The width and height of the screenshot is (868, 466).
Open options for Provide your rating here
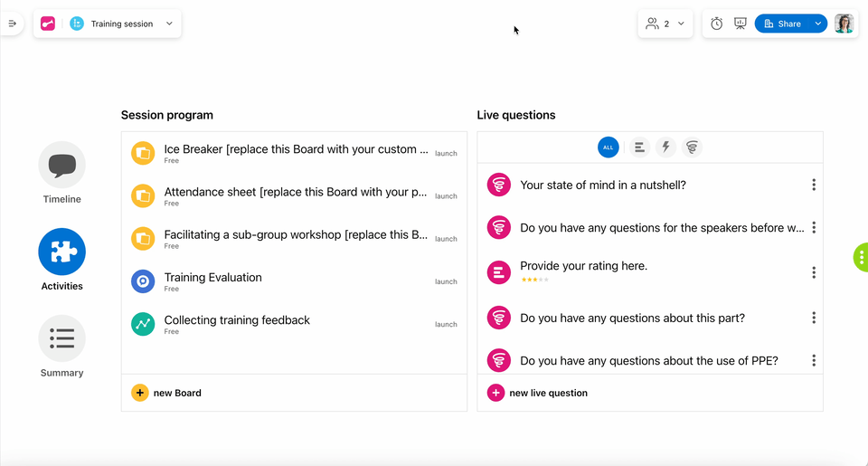[x=814, y=272]
